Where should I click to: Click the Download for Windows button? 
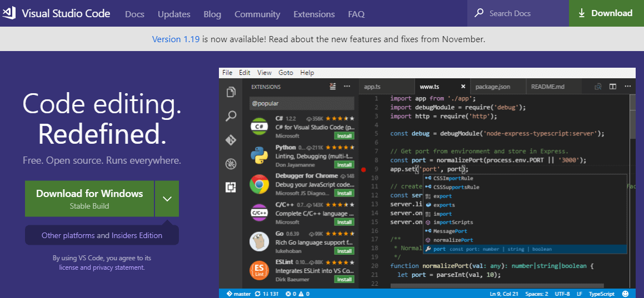(89, 199)
